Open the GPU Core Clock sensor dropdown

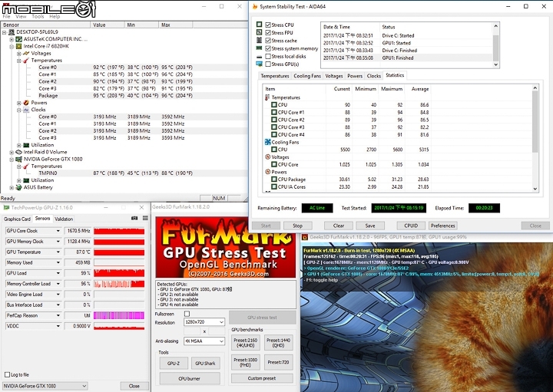(x=58, y=231)
